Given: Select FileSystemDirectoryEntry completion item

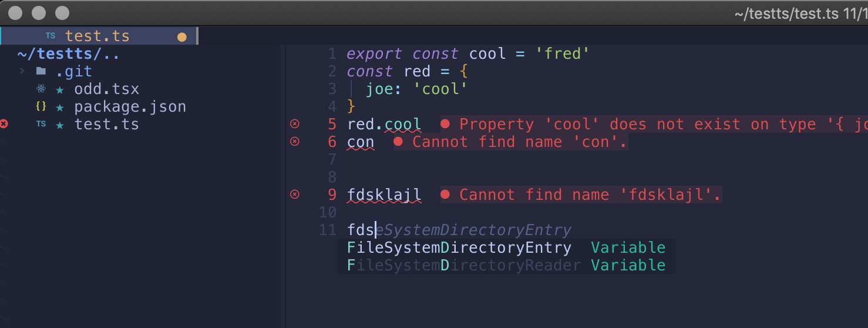Looking at the screenshot, I should click(506, 247).
